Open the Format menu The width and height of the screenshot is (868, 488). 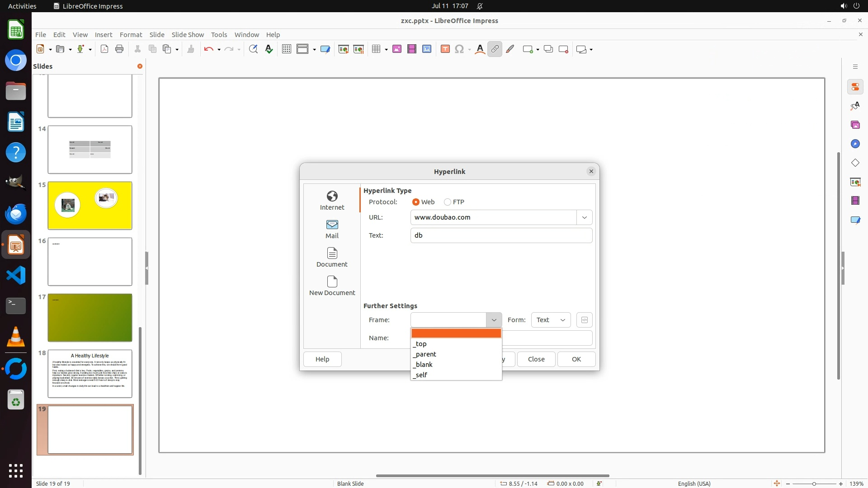click(x=131, y=34)
